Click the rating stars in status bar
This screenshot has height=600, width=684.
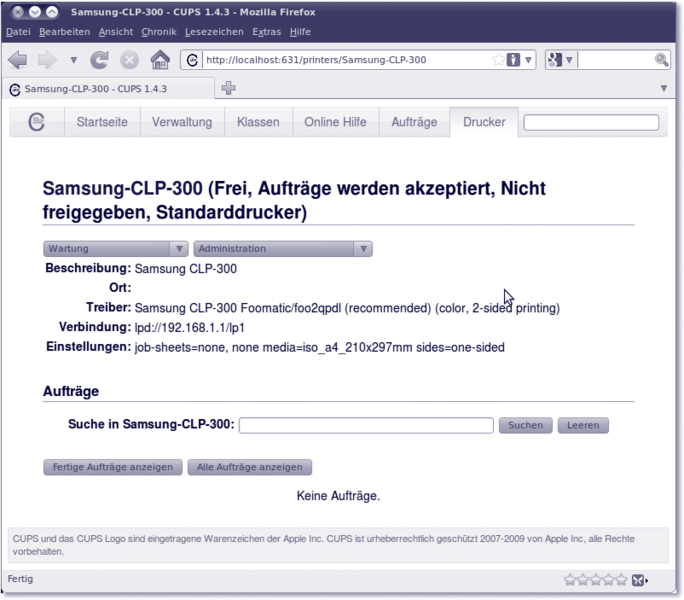(x=596, y=580)
